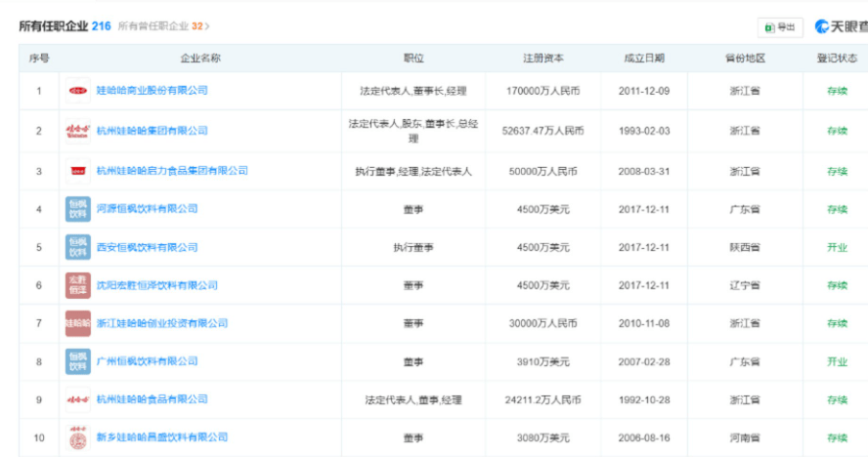Select the 所有任职企业 216 tab

65,26
